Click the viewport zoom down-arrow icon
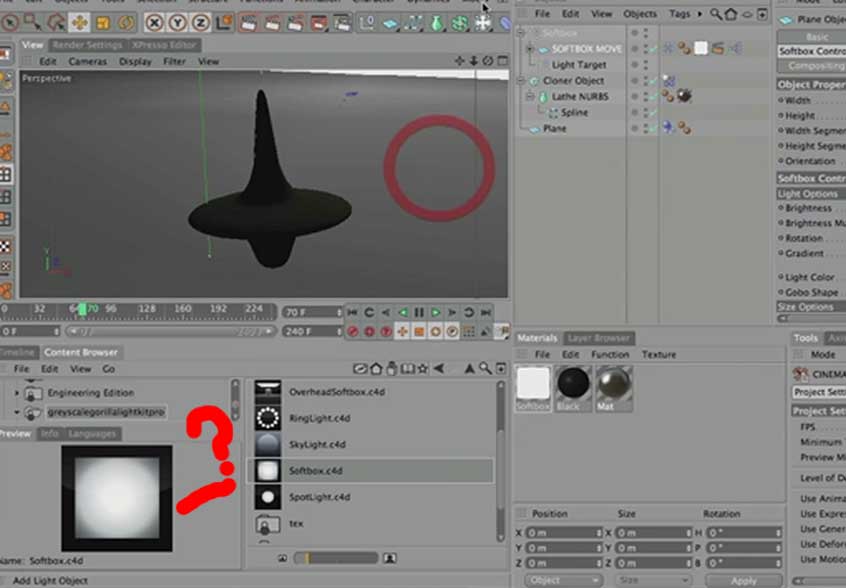This screenshot has width=846, height=588. click(473, 61)
